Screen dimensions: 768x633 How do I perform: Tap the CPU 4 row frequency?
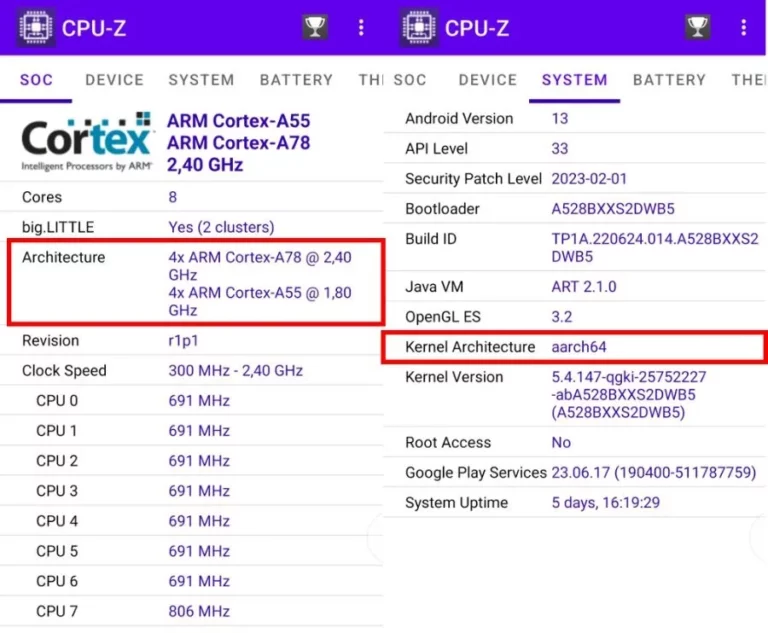[199, 521]
